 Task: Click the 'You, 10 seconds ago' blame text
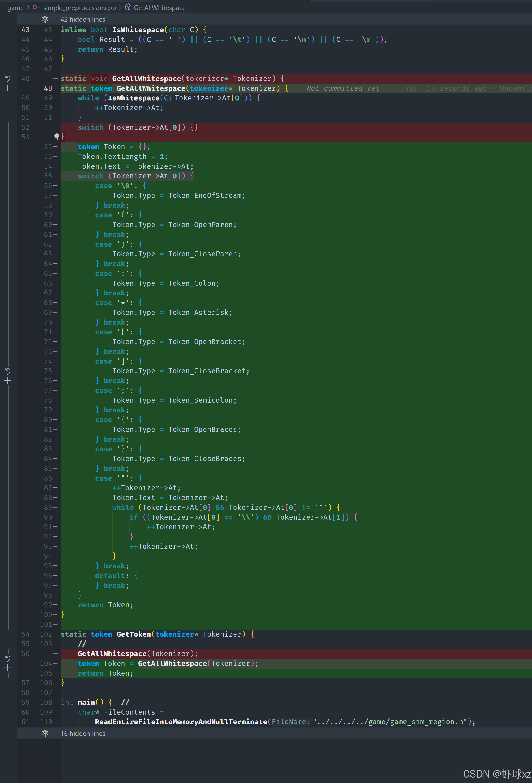pos(445,88)
